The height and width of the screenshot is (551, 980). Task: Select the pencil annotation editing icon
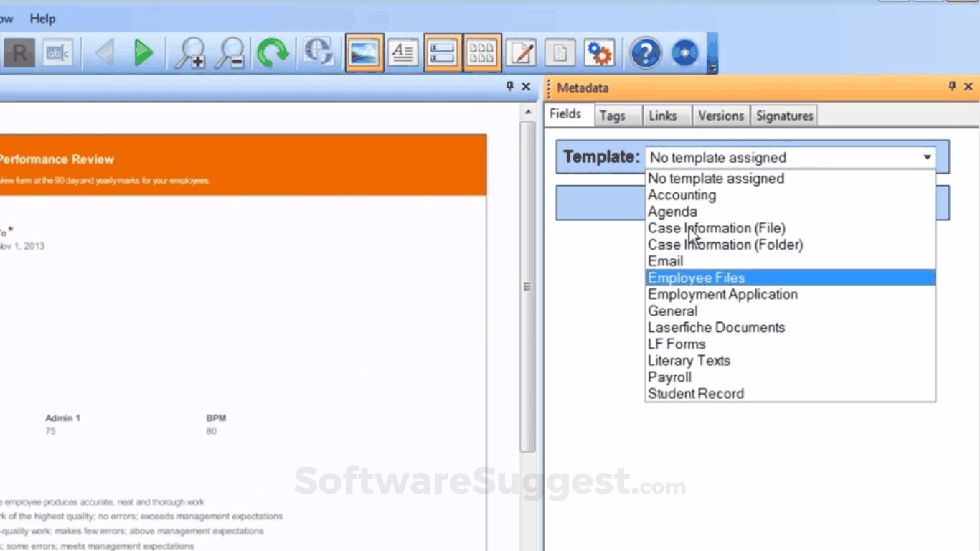[x=522, y=52]
